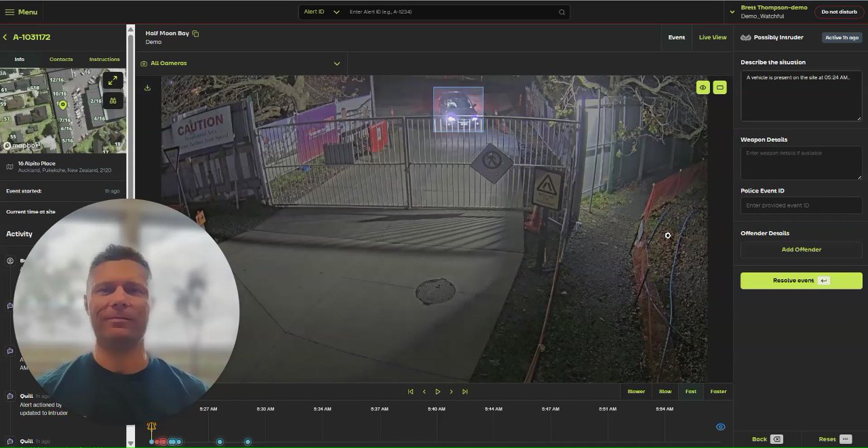
Task: Click the Reset button
Action: point(834,439)
